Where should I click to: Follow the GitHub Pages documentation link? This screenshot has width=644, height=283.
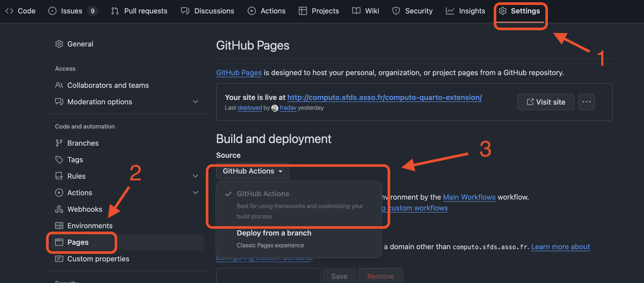point(239,73)
